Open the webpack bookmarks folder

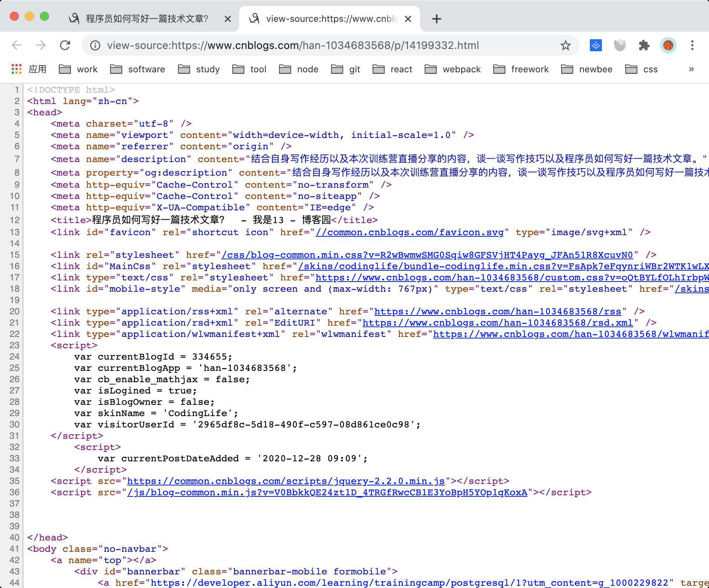click(x=453, y=69)
